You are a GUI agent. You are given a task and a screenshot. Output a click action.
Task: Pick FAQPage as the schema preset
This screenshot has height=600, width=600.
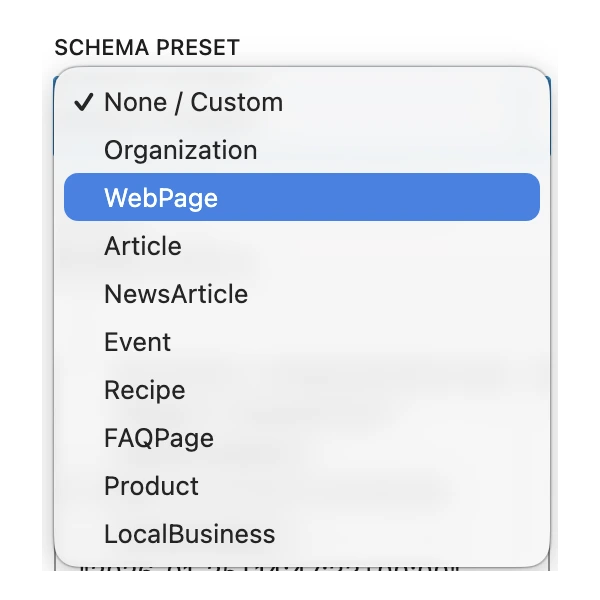click(159, 438)
